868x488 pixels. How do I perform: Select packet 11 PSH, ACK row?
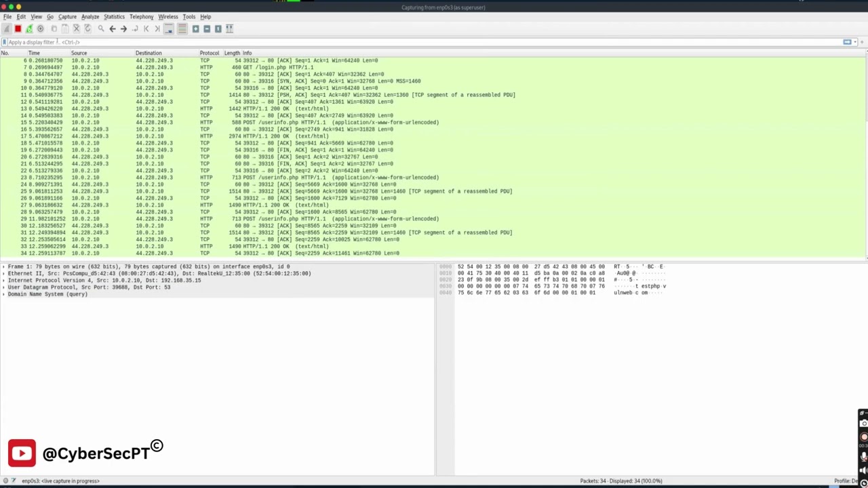(432, 95)
